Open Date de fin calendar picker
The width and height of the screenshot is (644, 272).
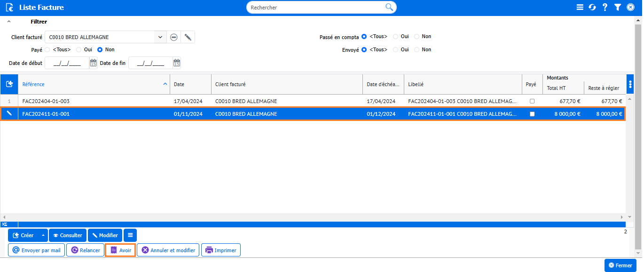[x=177, y=63]
